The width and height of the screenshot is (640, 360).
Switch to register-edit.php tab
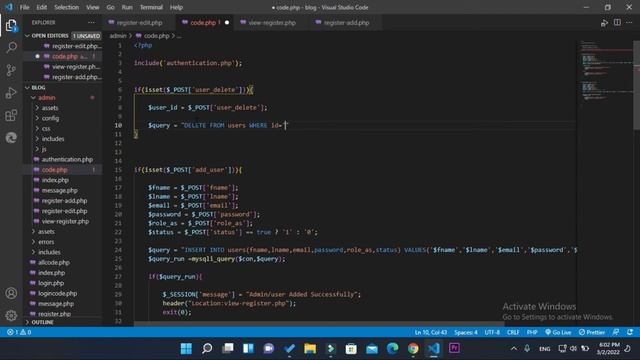tap(139, 23)
